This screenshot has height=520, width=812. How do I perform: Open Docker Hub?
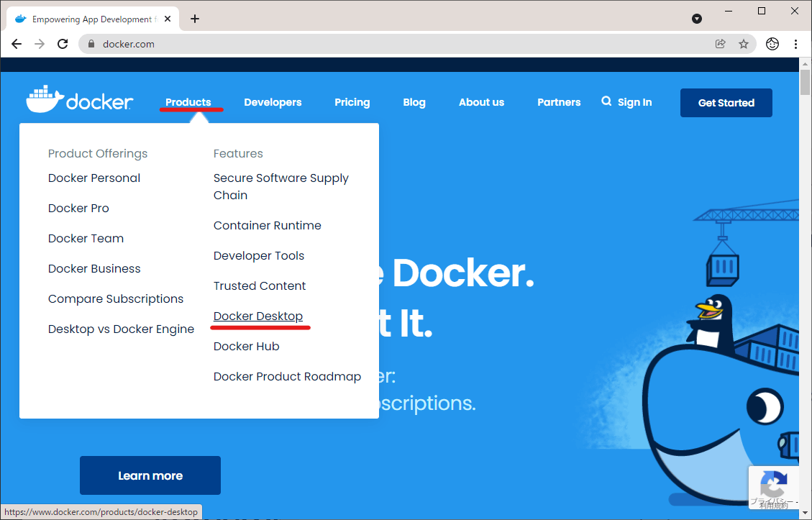tap(247, 347)
